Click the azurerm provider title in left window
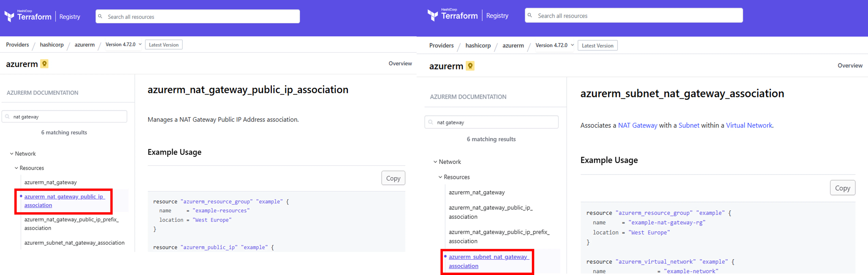The width and height of the screenshot is (868, 275). [x=22, y=64]
